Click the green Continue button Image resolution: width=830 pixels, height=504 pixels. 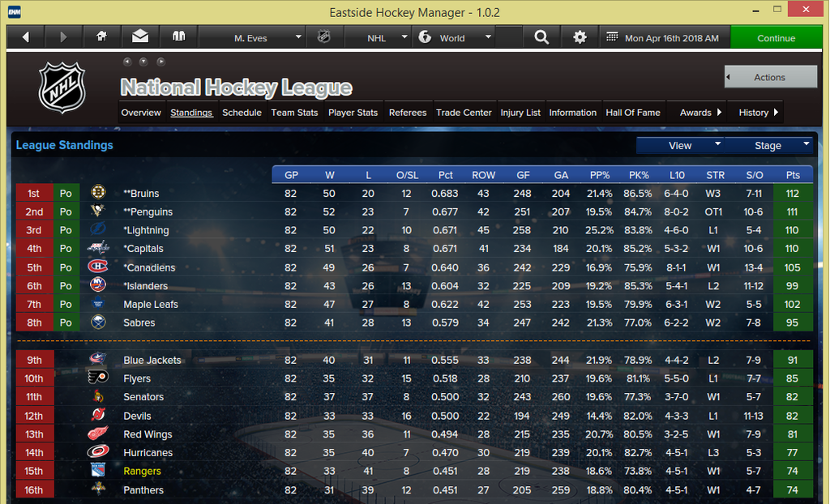coord(776,37)
